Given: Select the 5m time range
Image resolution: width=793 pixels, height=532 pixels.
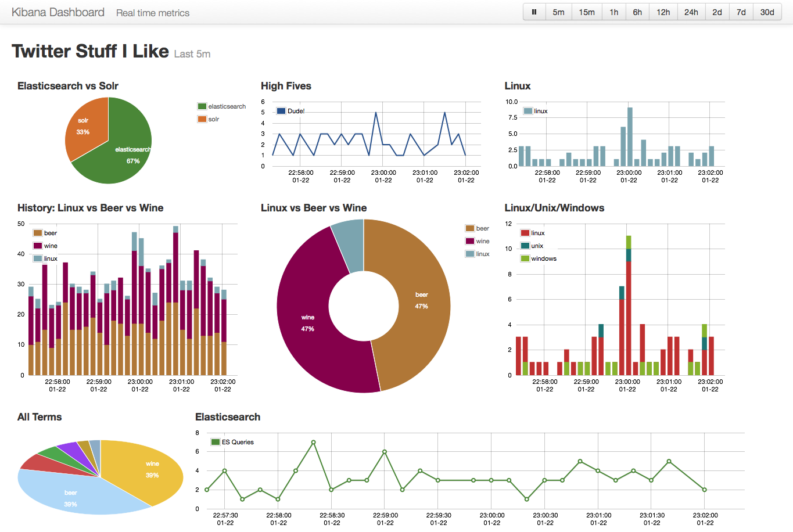Looking at the screenshot, I should point(558,12).
